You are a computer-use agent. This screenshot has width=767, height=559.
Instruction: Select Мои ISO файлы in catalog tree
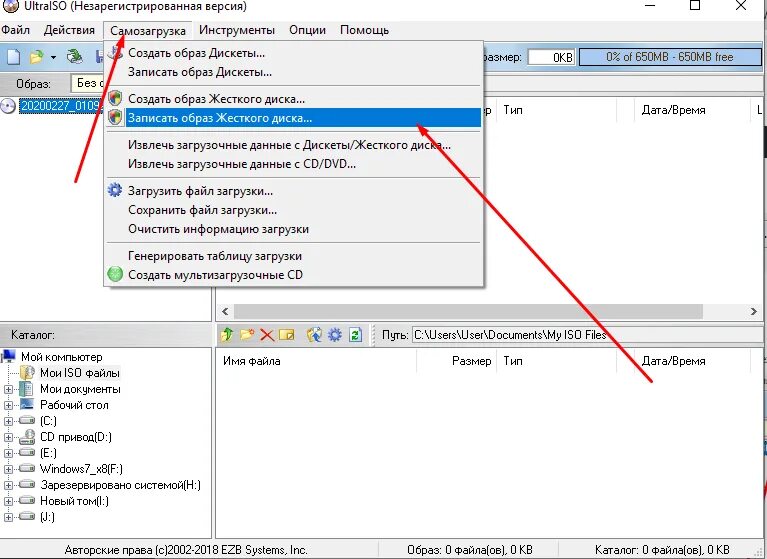pos(80,373)
